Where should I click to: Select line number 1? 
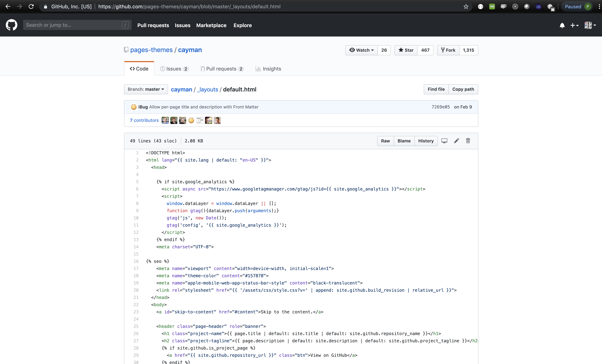coord(137,153)
